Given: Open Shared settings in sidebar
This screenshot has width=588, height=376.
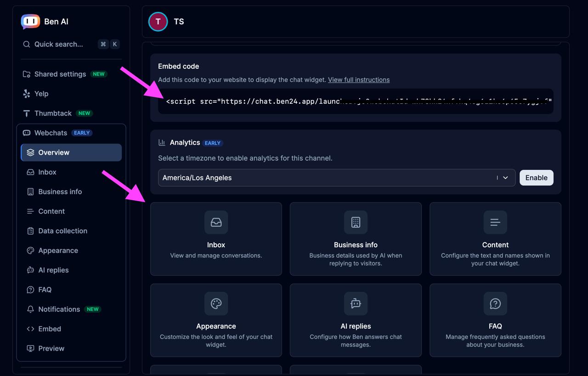Looking at the screenshot, I should [71, 74].
